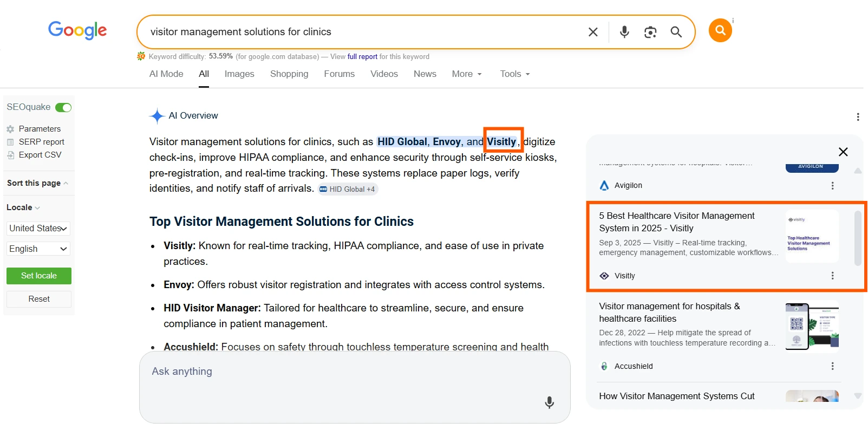The width and height of the screenshot is (868, 436).
Task: Open three-dot menu for Avigilon source
Action: click(832, 185)
